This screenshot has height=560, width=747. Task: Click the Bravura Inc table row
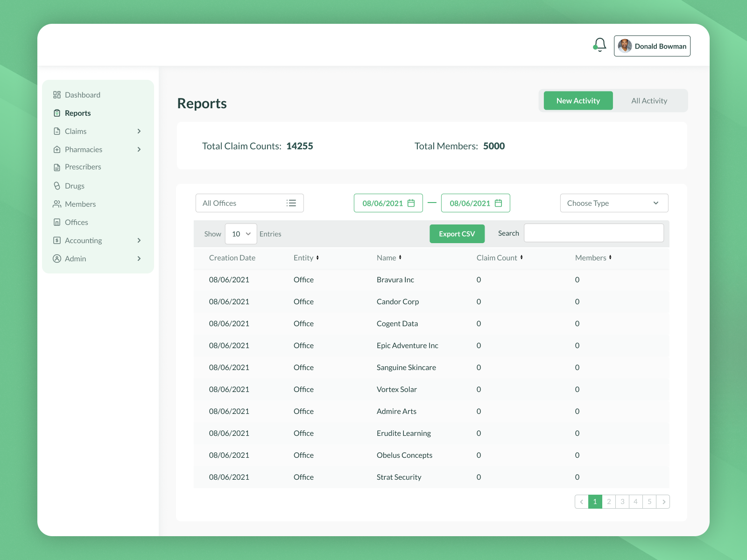pos(431,280)
